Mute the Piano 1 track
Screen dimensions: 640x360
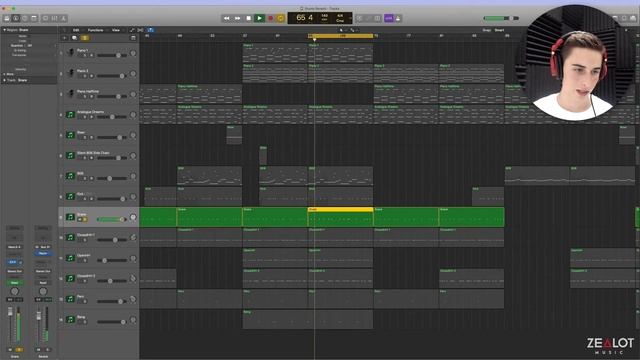[x=80, y=56]
